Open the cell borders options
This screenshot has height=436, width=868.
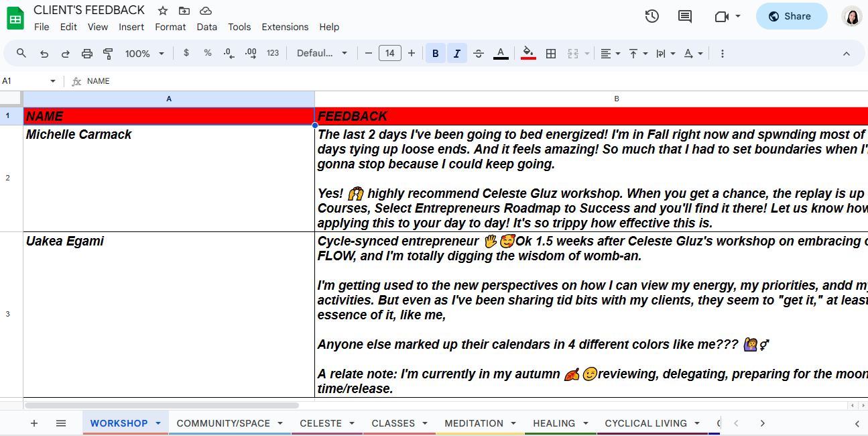[551, 54]
